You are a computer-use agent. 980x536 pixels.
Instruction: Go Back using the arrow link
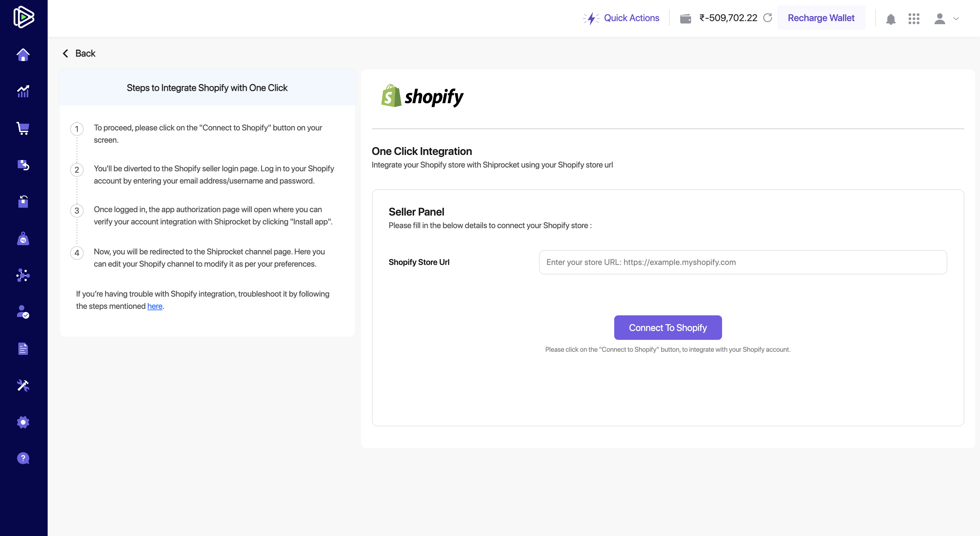tap(79, 53)
